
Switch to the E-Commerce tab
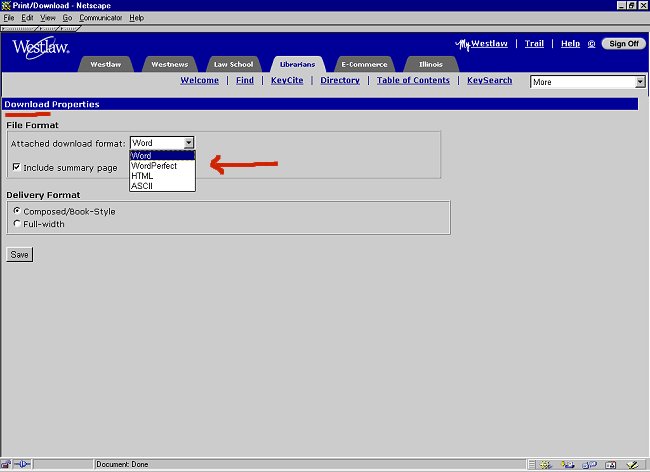coord(364,64)
